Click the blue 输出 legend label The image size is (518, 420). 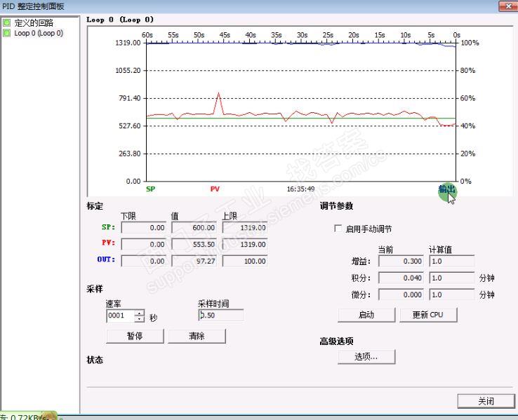pyautogui.click(x=446, y=189)
